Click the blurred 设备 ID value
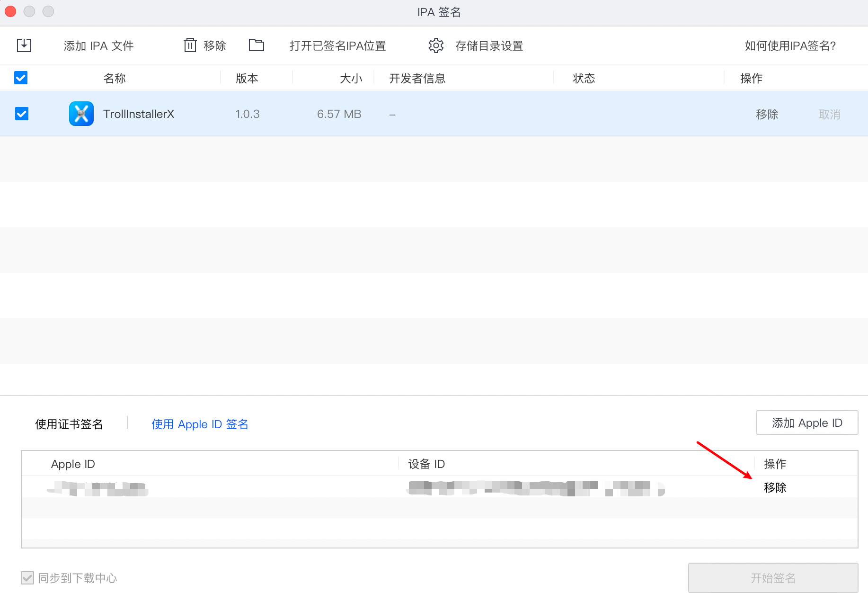 [x=536, y=488]
